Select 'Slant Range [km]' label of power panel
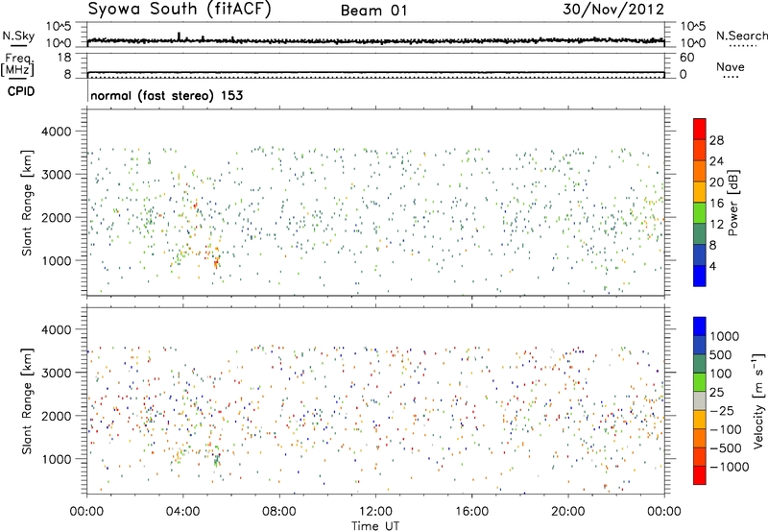Screen dimensions: 768x532 point(27,203)
